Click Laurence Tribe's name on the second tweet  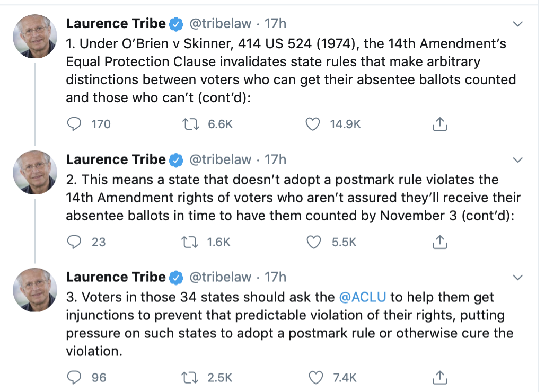tap(116, 159)
